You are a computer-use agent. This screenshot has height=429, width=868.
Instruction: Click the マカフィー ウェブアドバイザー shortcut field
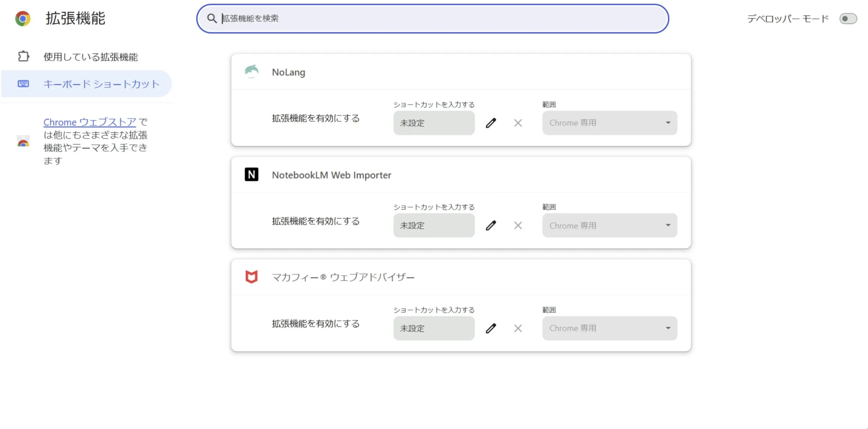(434, 328)
